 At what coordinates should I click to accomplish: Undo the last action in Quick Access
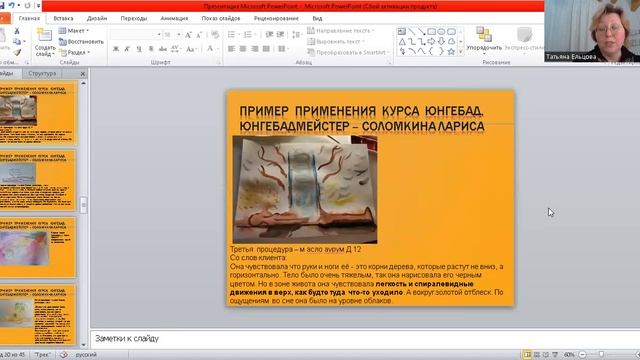click(12, 5)
